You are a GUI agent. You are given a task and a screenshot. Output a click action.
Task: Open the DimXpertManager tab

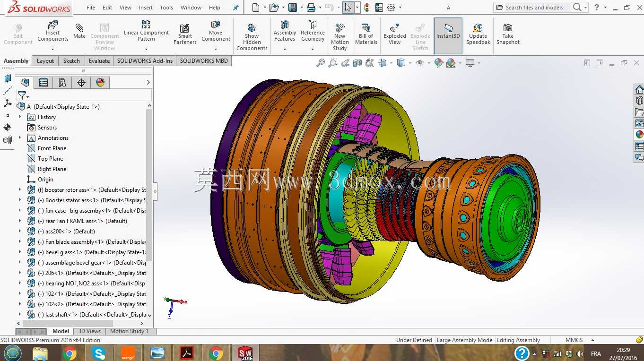(81, 83)
